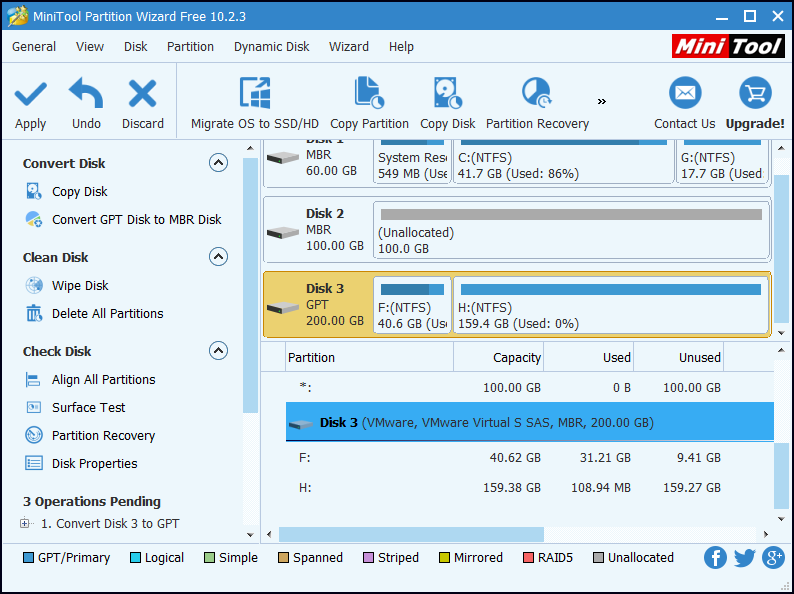Viewport: 794px width, 594px height.
Task: Sort by the Partition column header
Action: 370,358
